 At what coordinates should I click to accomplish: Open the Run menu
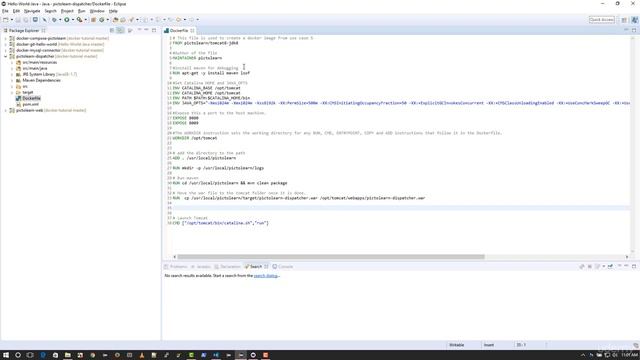tap(82, 11)
